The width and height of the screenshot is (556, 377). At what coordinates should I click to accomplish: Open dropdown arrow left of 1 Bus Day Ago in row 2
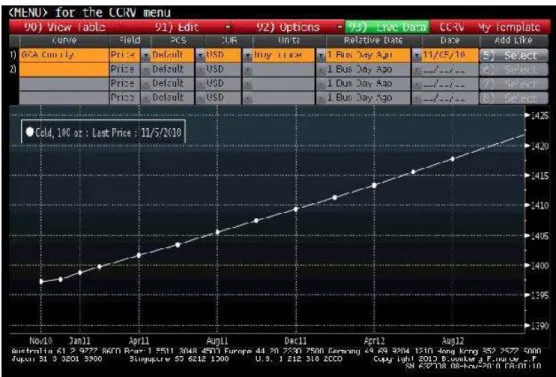click(x=321, y=70)
